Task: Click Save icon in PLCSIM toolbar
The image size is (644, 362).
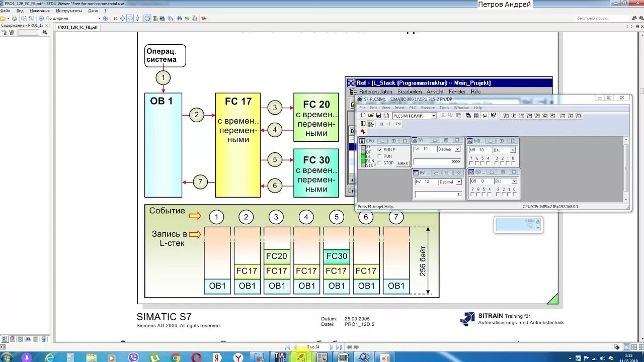Action: 378,115
